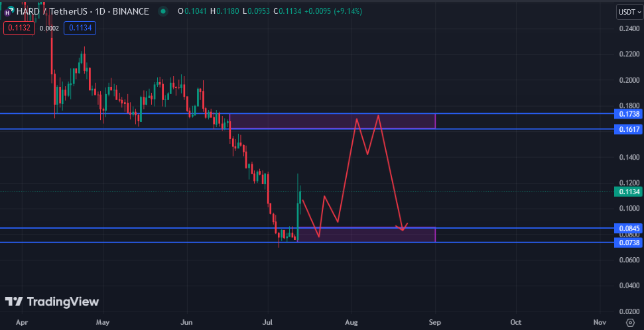Click the blue buy price 0.1134 button
This screenshot has height=330, width=644.
pos(80,28)
